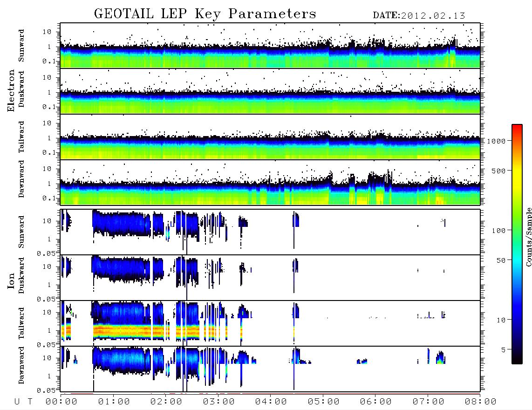
Task: Click the Electron Duskward spectrogram panel
Action: (x=270, y=91)
